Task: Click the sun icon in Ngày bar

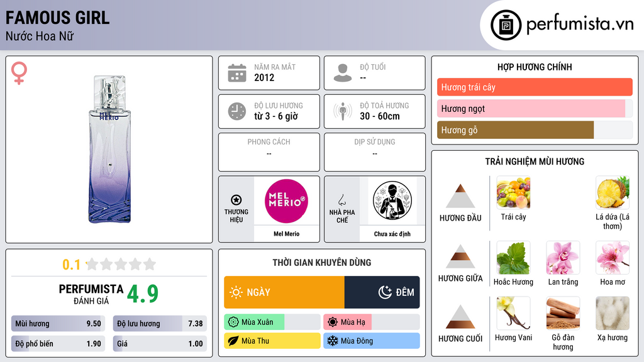Action: (236, 292)
